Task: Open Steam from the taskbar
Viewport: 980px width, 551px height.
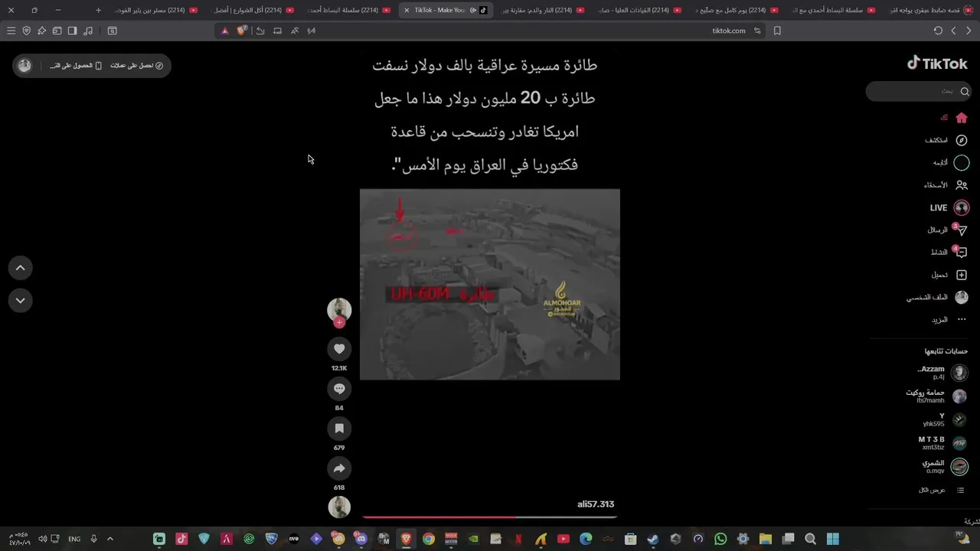Action: pos(653,539)
